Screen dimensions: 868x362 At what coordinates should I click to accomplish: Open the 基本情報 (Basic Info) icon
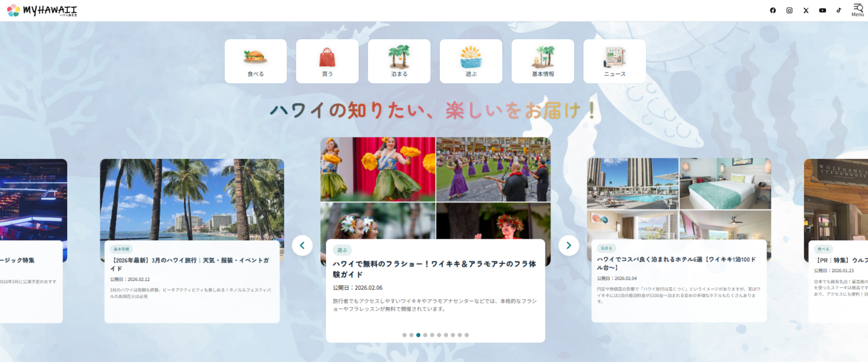click(x=542, y=57)
